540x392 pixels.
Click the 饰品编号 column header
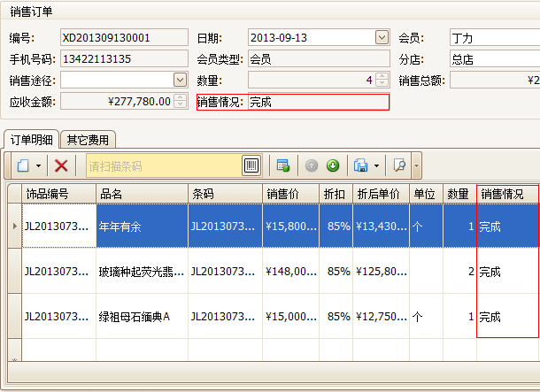[59, 194]
